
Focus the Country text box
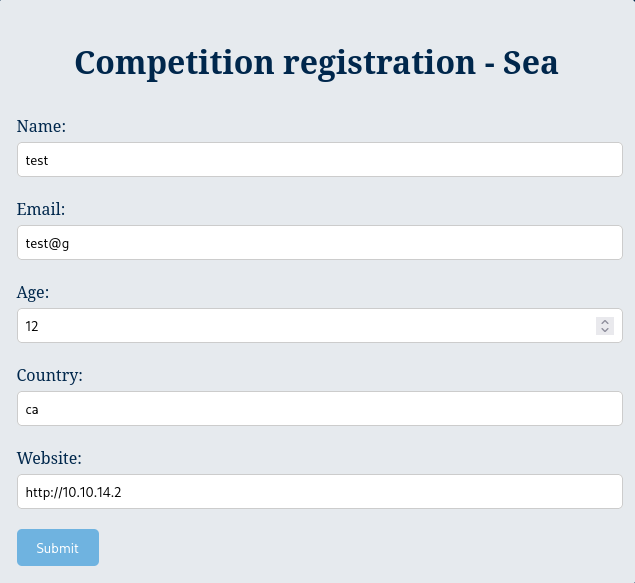[320, 408]
